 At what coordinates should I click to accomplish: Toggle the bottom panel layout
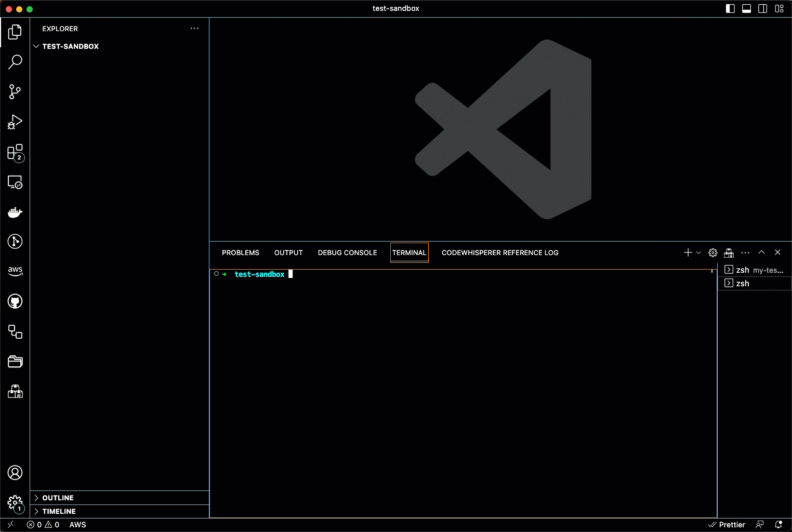(746, 8)
